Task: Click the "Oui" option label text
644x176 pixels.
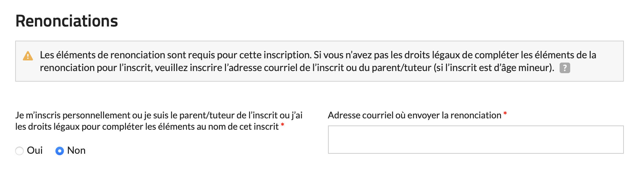Action: pos(35,151)
